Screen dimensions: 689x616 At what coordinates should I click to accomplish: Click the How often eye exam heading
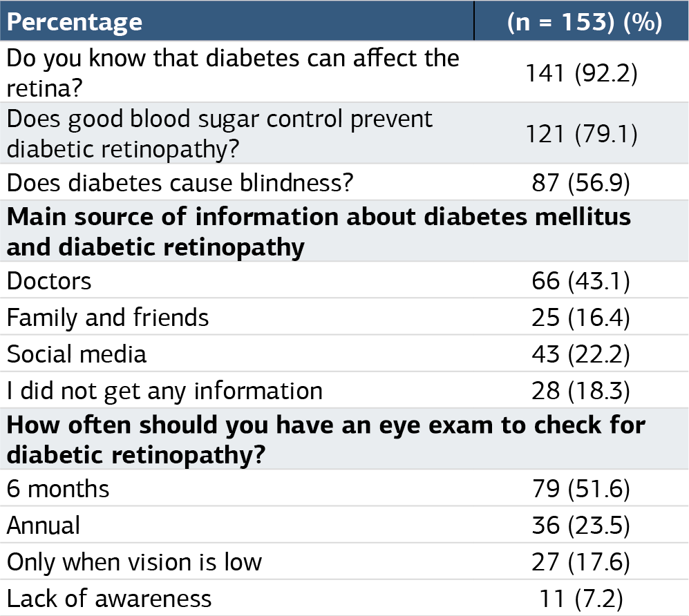click(326, 439)
